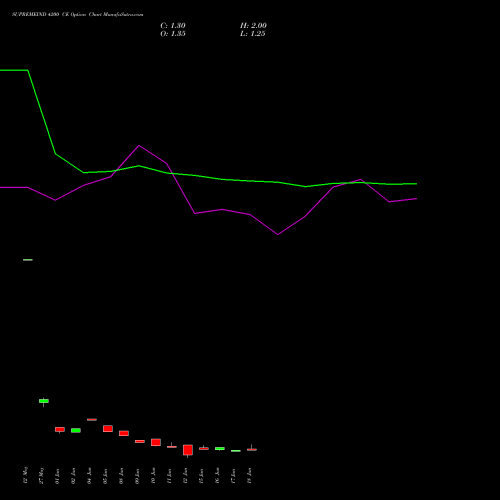The height and width of the screenshot is (500, 500).
Task: Click the '04 Jun' date label
Action: pyautogui.click(x=90, y=476)
